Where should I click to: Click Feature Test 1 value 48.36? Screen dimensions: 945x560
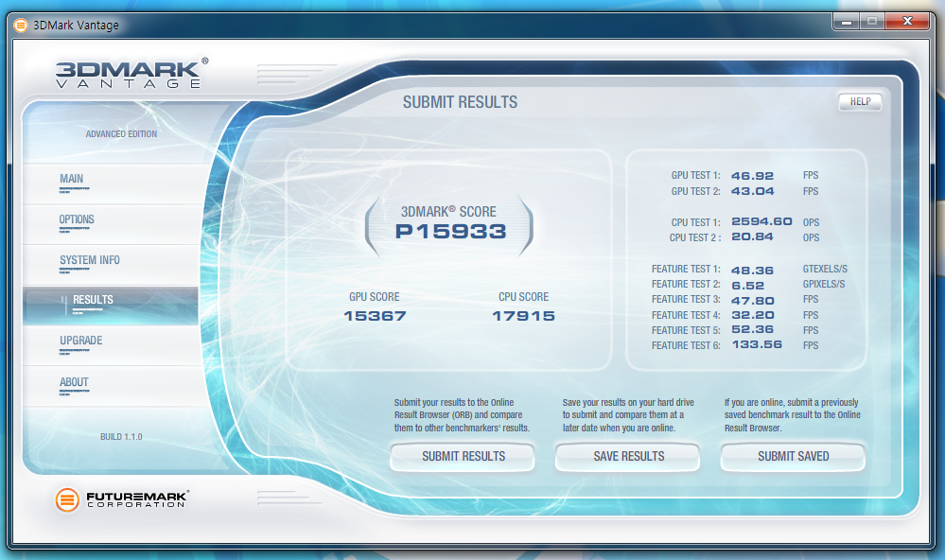click(x=752, y=271)
